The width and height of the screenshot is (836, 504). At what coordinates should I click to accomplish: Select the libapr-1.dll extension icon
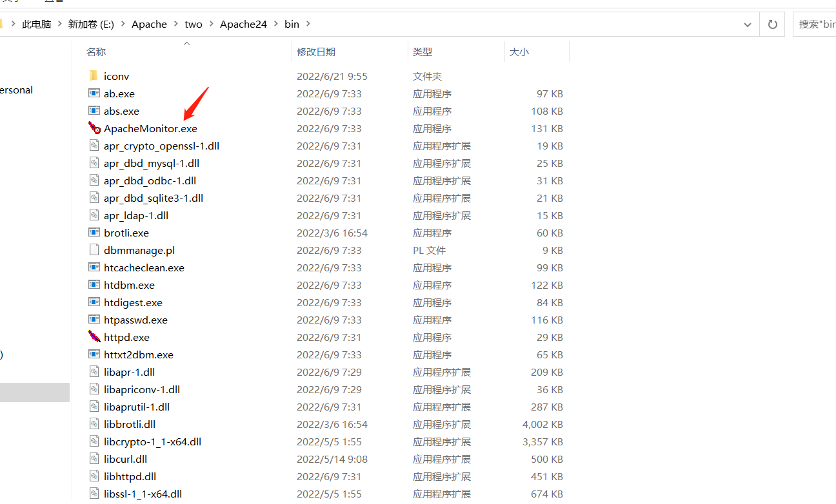click(x=94, y=372)
